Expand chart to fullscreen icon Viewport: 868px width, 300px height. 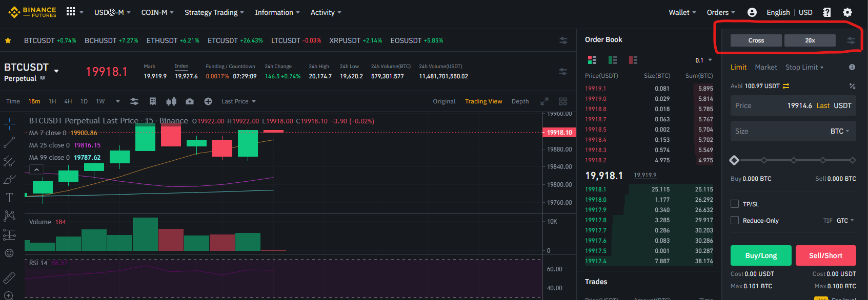[x=544, y=101]
